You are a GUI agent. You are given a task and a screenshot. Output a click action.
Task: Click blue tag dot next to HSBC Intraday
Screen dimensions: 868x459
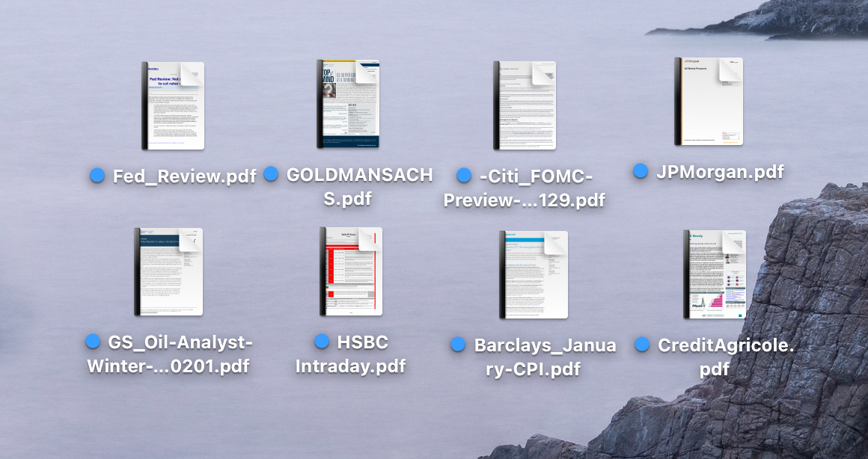(x=322, y=342)
